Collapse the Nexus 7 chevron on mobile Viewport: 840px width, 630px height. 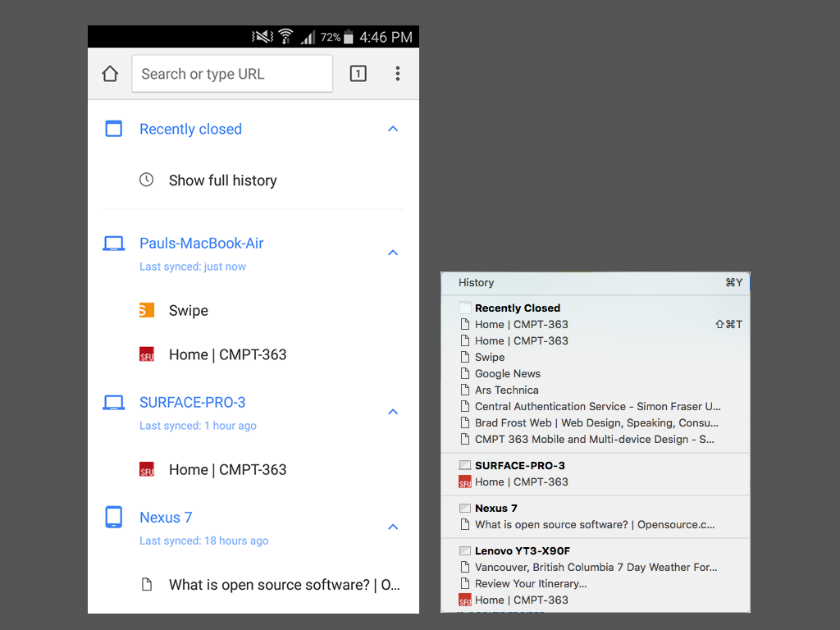(x=393, y=527)
